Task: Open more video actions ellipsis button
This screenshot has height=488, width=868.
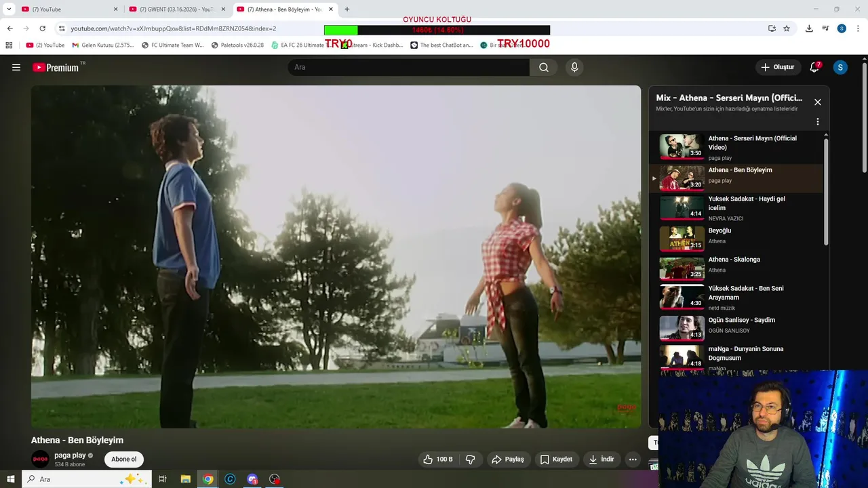Action: (633, 460)
